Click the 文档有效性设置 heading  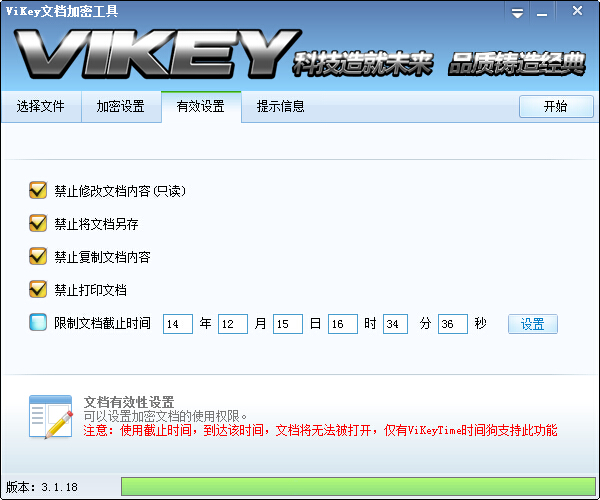[129, 402]
